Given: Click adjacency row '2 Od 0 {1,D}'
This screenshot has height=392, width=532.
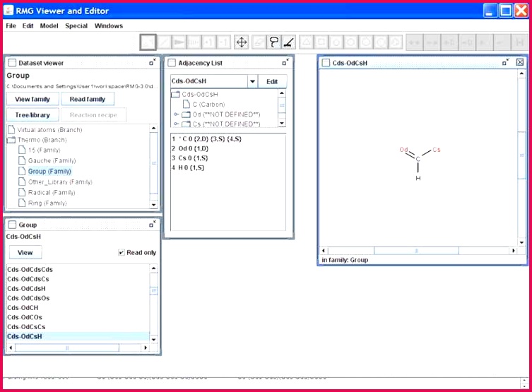Looking at the screenshot, I should pos(190,148).
